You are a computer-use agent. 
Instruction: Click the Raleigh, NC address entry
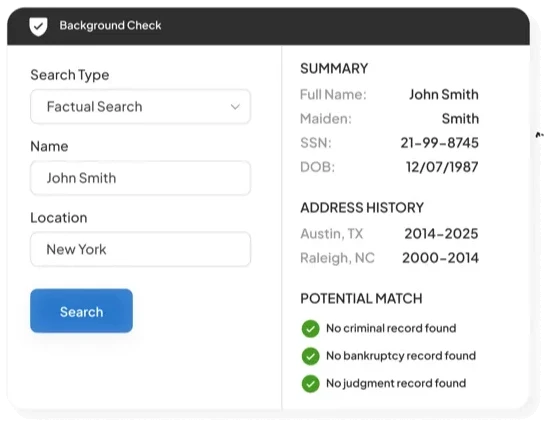pos(337,258)
